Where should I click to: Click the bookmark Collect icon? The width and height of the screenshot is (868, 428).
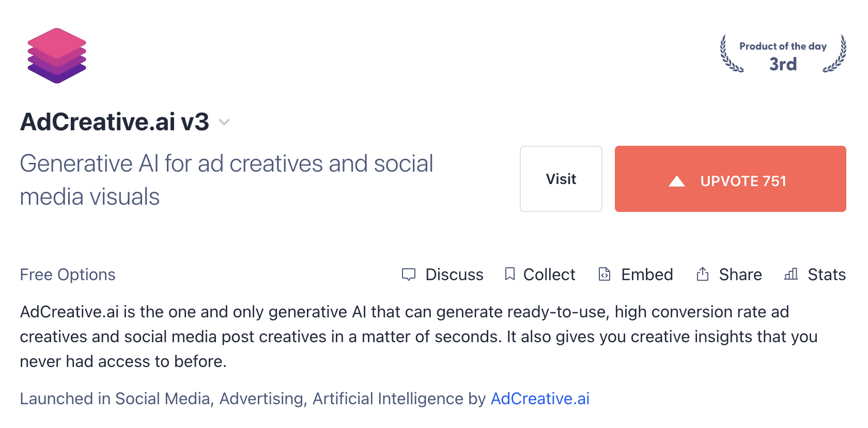point(510,274)
